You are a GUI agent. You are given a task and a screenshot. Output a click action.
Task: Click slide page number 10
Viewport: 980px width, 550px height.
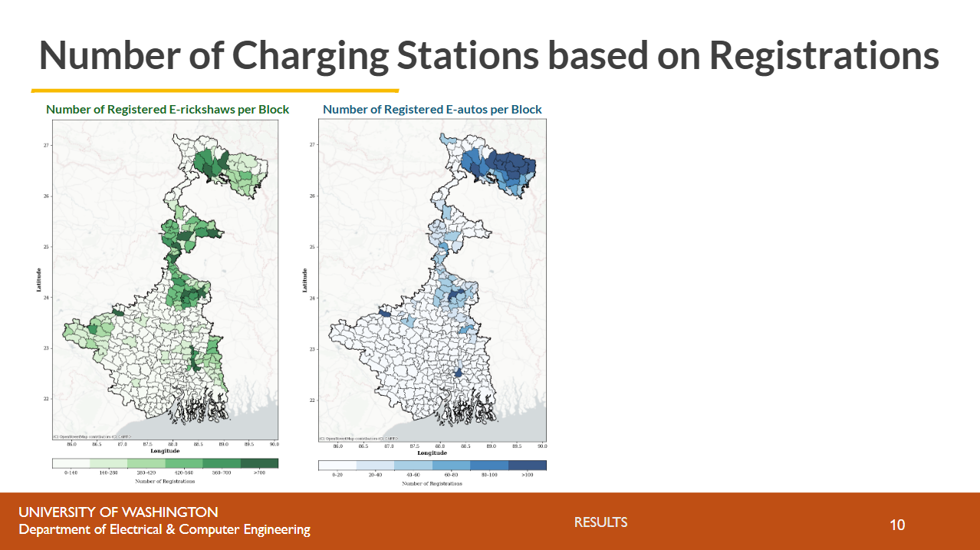point(897,525)
